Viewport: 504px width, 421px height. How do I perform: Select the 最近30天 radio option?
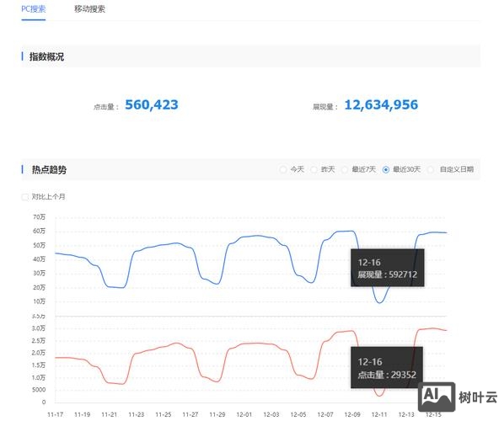pos(386,169)
